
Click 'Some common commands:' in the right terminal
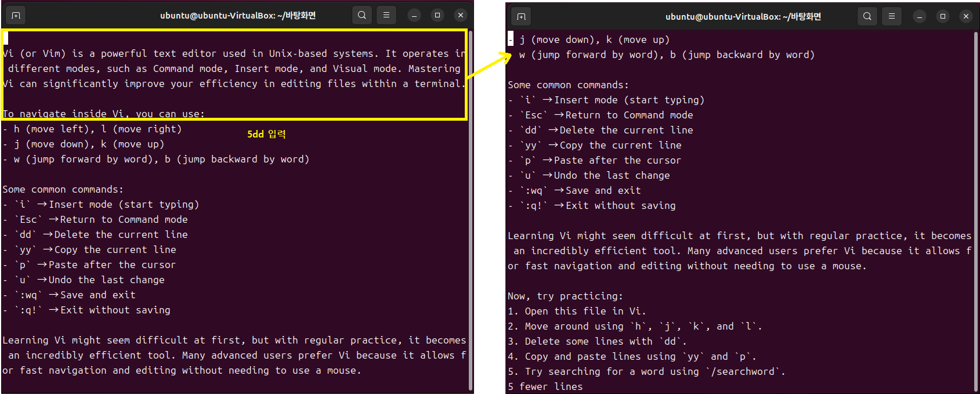coord(569,85)
